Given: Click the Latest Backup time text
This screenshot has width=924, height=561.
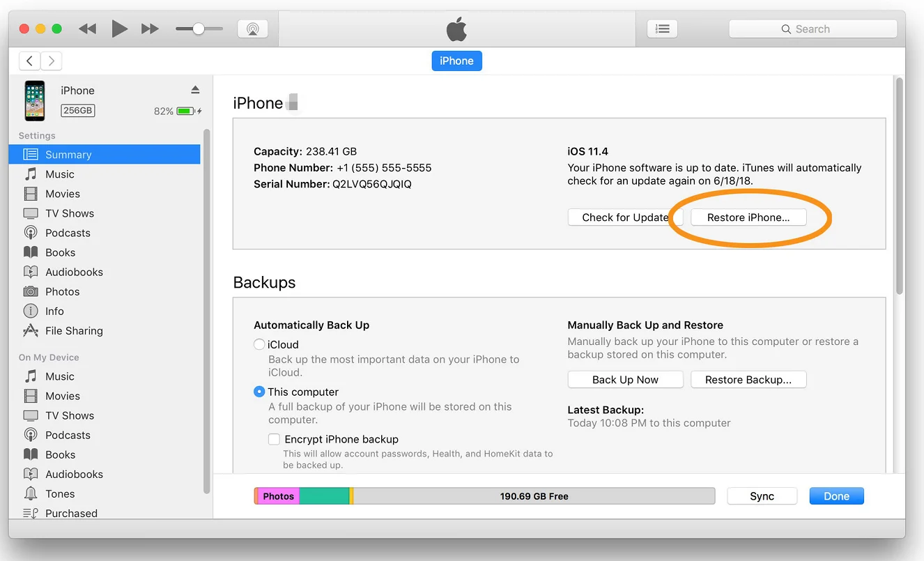Looking at the screenshot, I should tap(649, 423).
